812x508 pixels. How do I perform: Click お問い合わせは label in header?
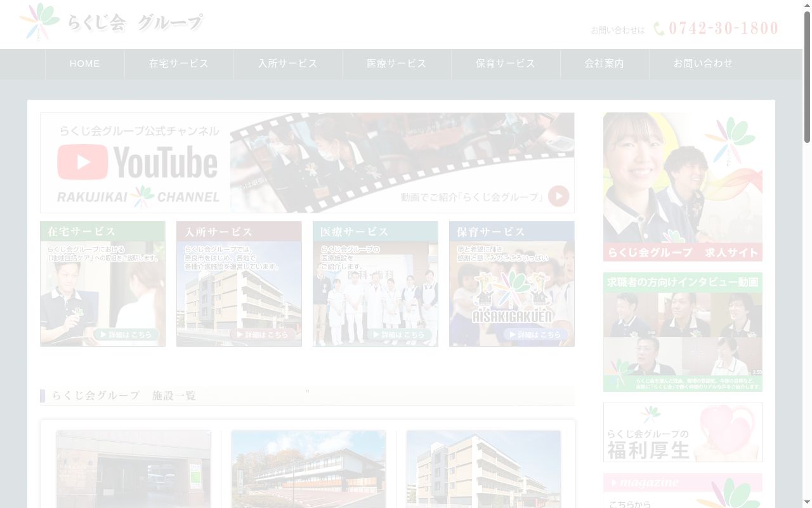pyautogui.click(x=618, y=30)
